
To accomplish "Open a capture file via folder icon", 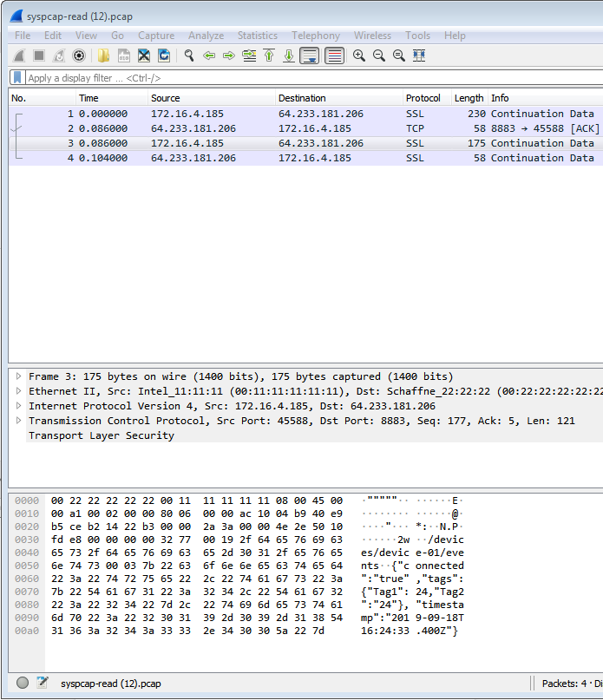I will [x=103, y=56].
